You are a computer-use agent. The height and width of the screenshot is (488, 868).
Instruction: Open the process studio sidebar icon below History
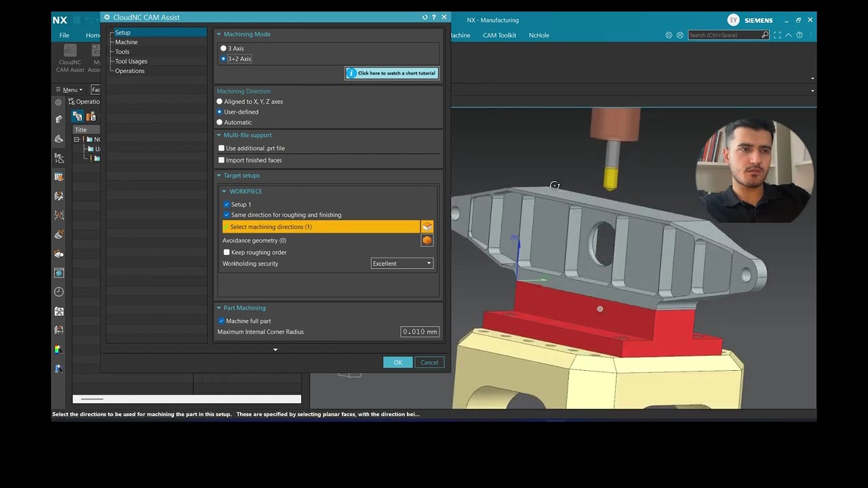click(x=59, y=311)
